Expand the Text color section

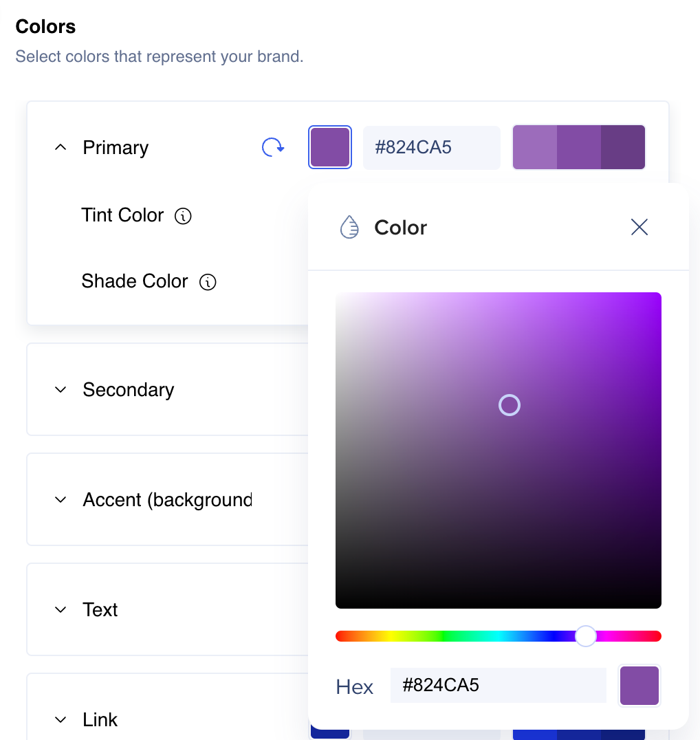click(61, 610)
